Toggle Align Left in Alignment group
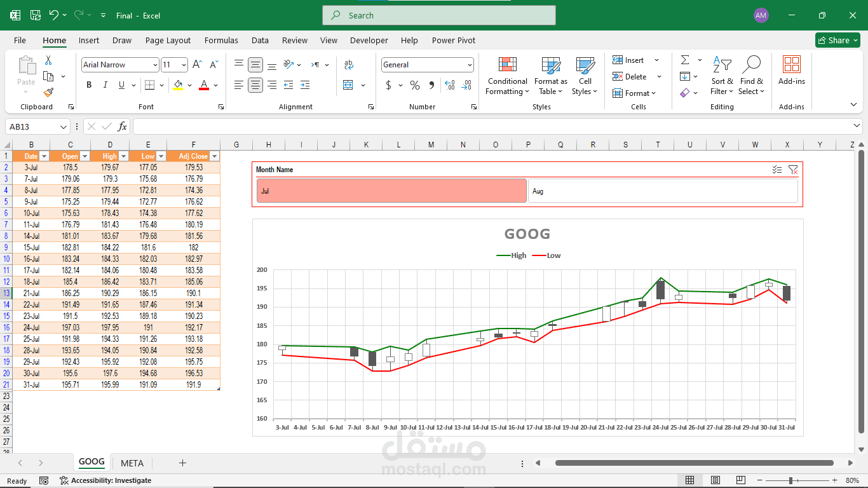Screen dimensions: 868x488 click(x=239, y=85)
